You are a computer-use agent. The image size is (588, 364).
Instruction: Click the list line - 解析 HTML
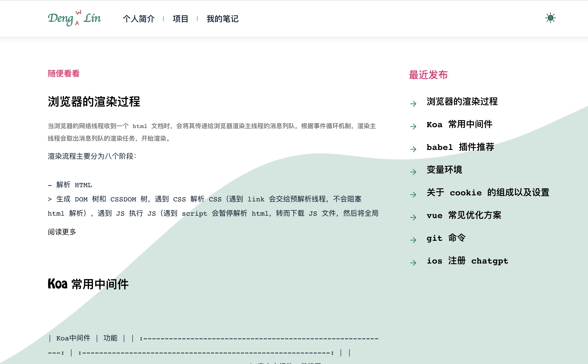coord(70,185)
